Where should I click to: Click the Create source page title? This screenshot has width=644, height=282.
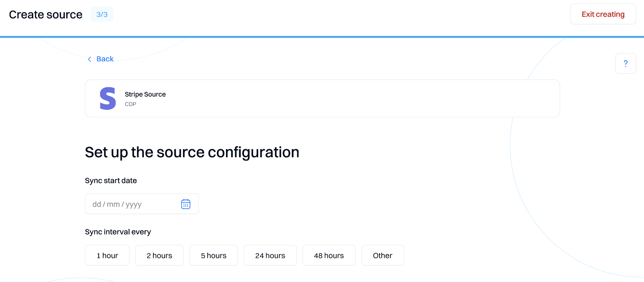pyautogui.click(x=46, y=15)
